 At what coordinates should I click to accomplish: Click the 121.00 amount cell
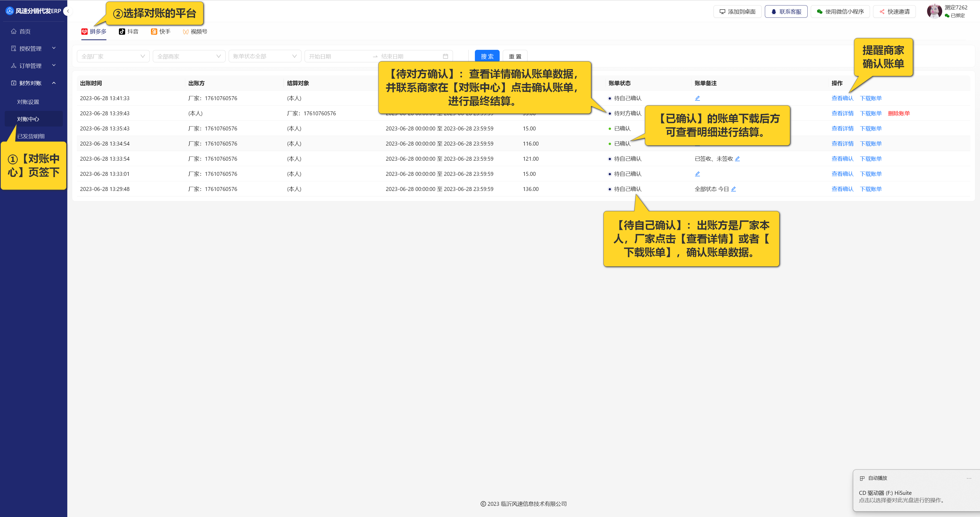coord(530,159)
